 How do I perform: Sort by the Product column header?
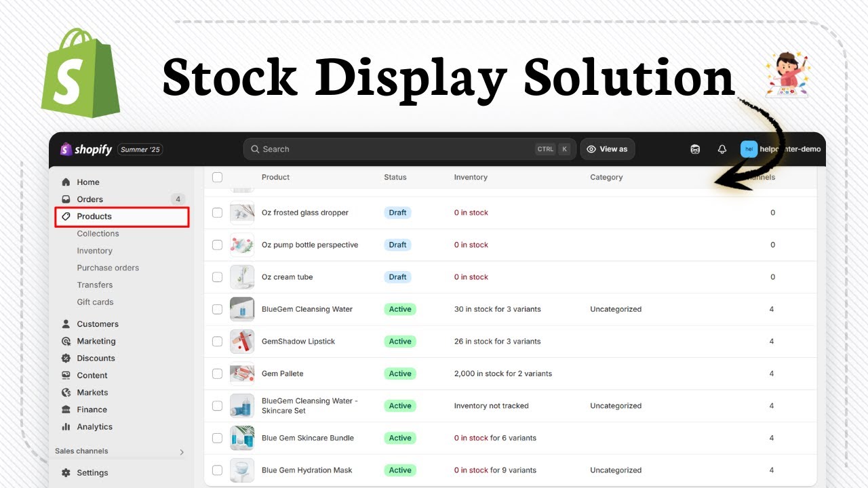tap(275, 178)
